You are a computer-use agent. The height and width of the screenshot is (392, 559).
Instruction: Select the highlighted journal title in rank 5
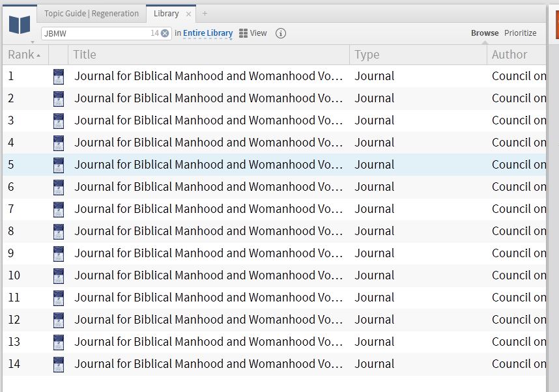pos(208,165)
